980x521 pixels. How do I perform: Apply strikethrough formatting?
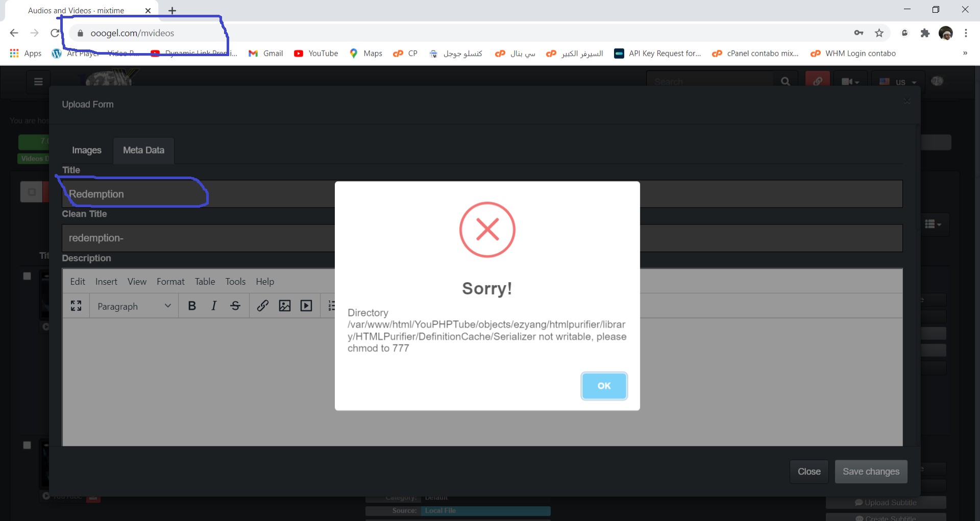click(235, 306)
